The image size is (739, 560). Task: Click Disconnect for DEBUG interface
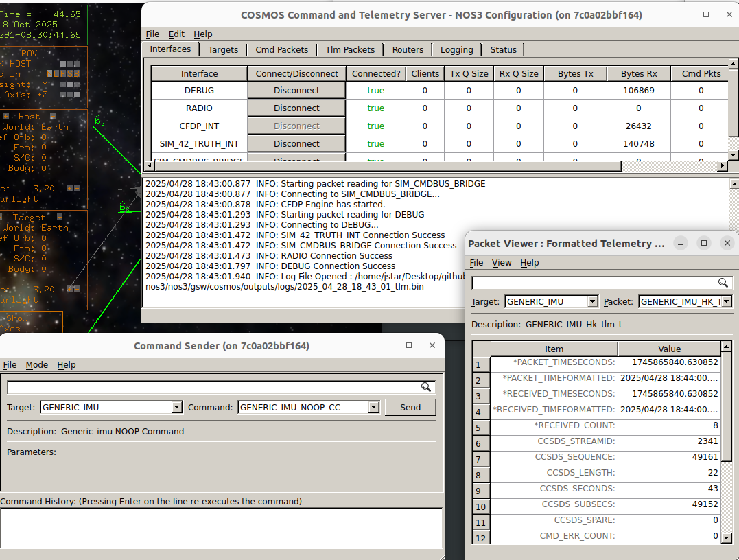click(296, 90)
